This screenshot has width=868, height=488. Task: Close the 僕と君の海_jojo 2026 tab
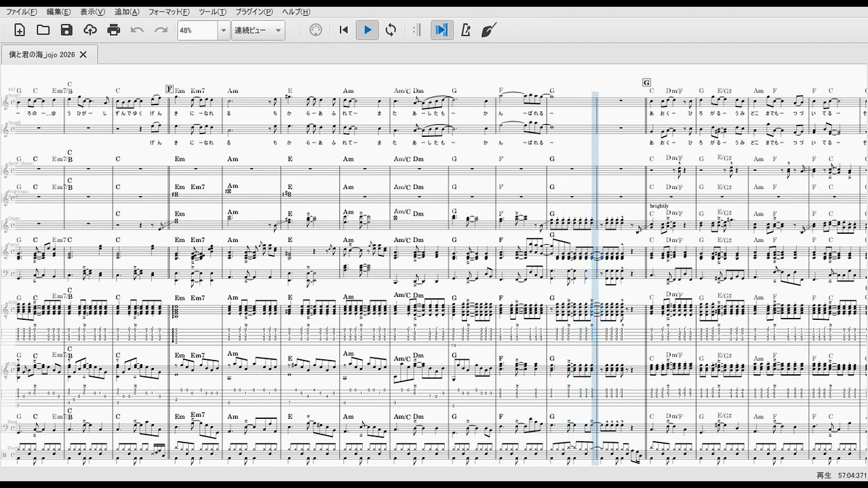tap(83, 54)
